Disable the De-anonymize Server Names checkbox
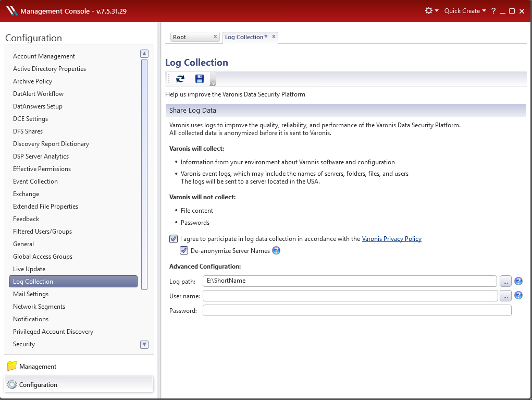 tap(184, 250)
